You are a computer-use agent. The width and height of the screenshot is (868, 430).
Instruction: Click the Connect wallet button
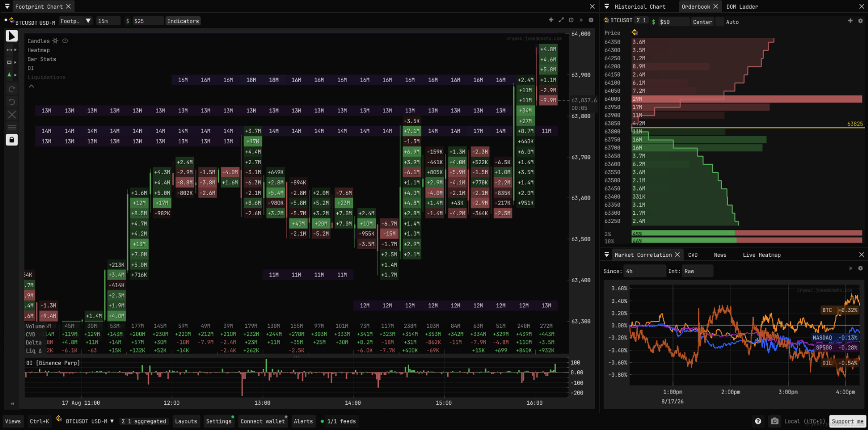(x=263, y=421)
